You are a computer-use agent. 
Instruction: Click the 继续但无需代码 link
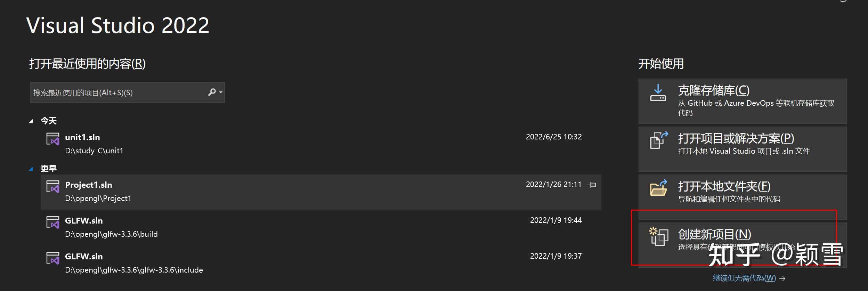744,278
